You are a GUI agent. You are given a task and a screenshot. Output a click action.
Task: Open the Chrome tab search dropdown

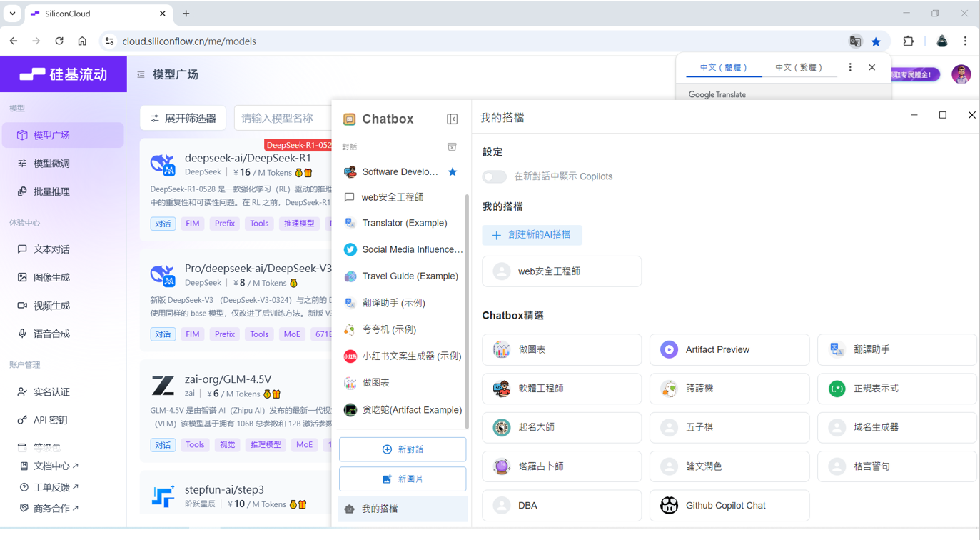tap(13, 14)
